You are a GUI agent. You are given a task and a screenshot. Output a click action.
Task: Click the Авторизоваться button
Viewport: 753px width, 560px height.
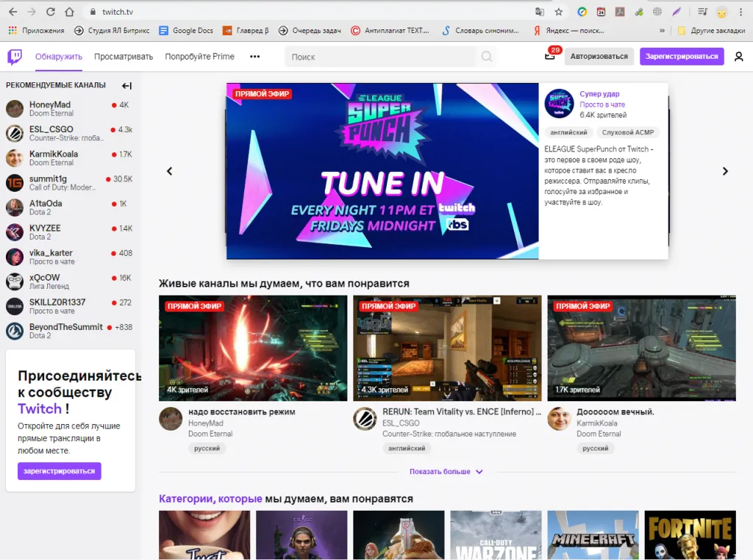599,56
